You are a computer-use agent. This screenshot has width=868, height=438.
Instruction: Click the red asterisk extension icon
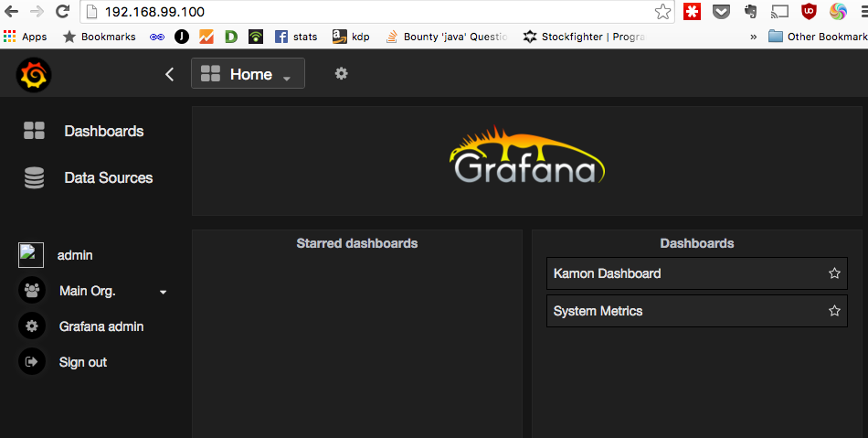(x=692, y=12)
